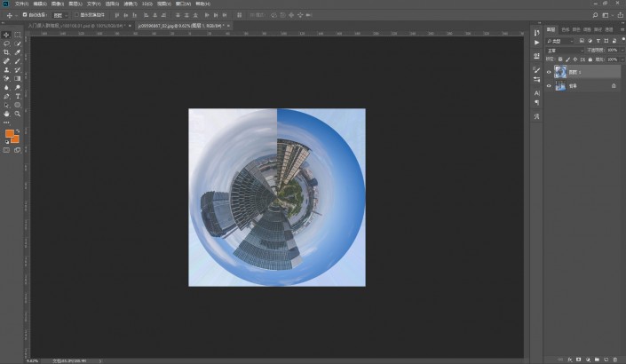Open the Actions panel play icon

coord(537,43)
